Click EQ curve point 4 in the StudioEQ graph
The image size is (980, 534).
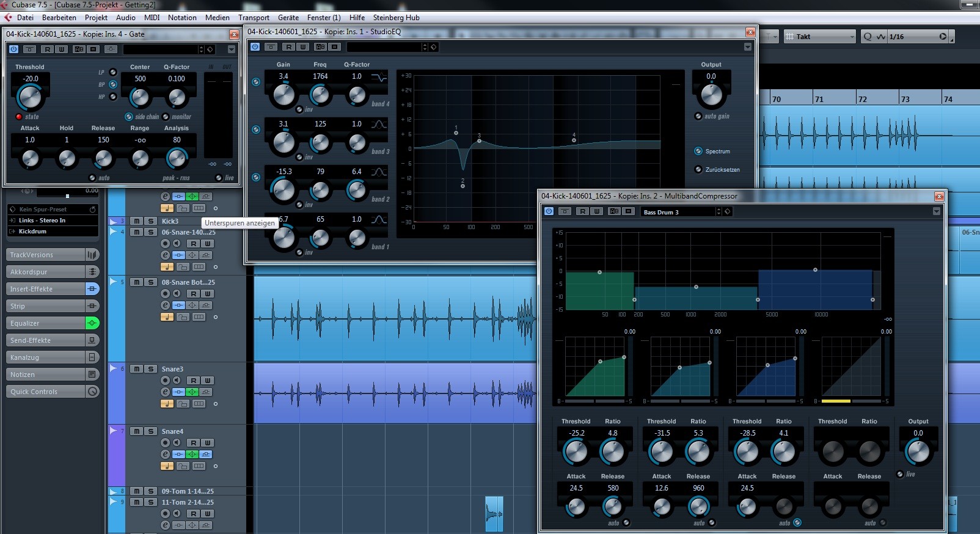(x=574, y=140)
